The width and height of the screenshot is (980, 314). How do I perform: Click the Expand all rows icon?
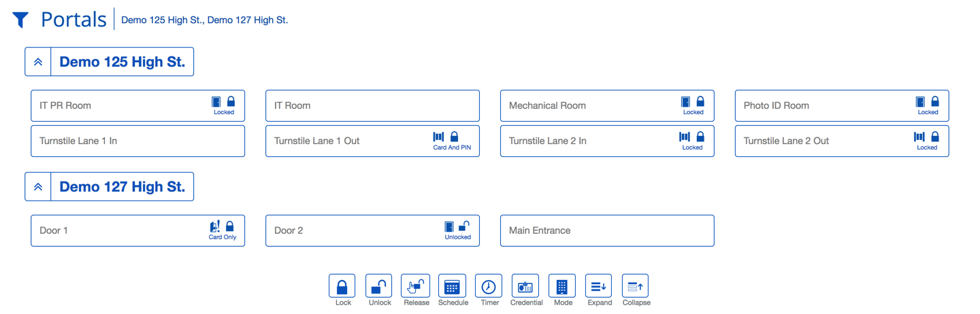point(599,286)
